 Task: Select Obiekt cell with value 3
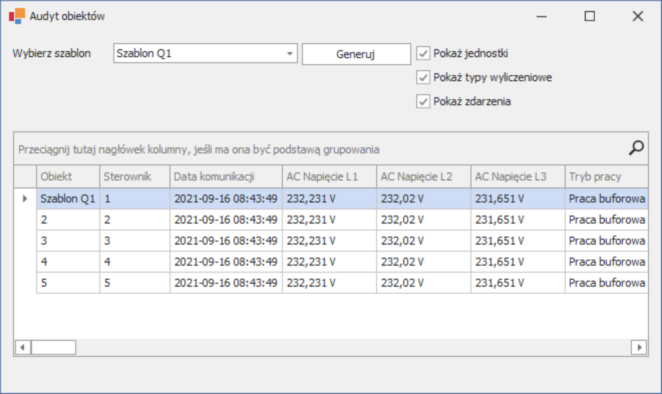68,241
